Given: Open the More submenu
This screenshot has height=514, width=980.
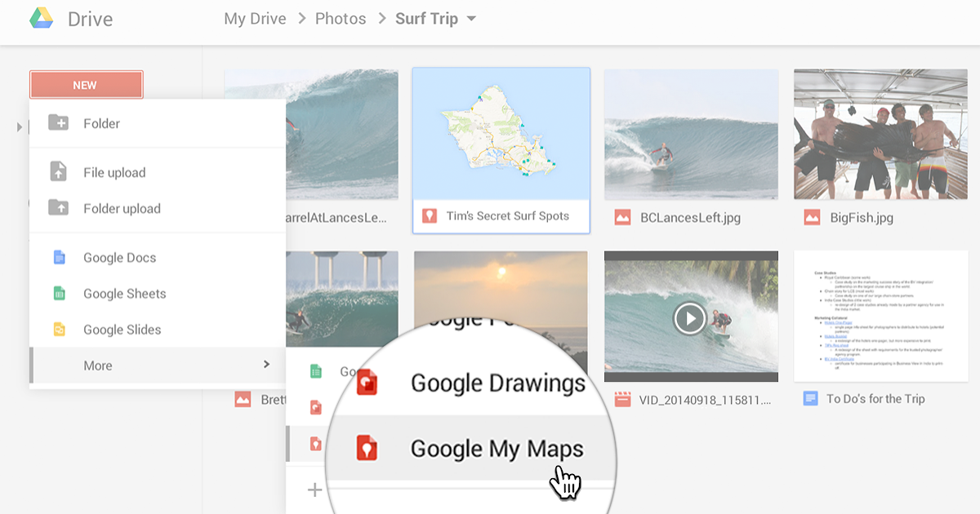Looking at the screenshot, I should 158,366.
